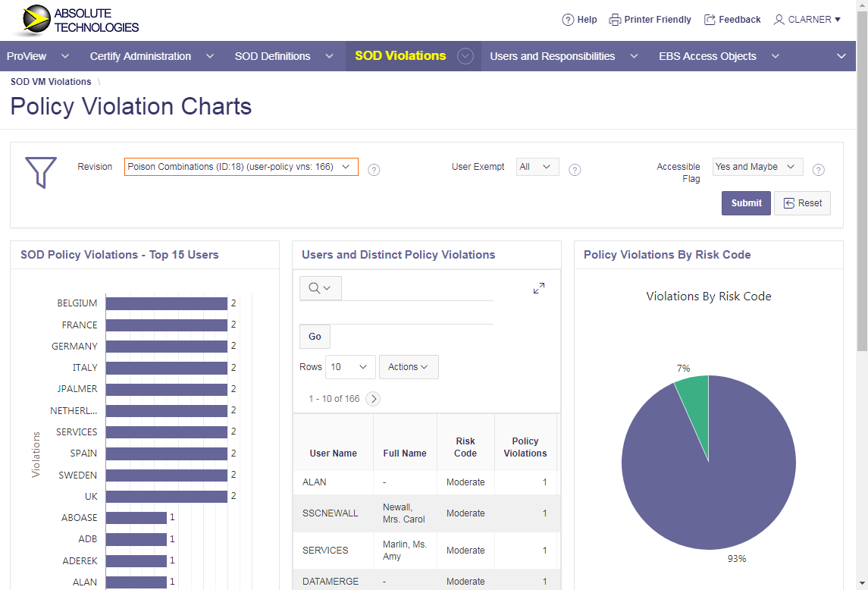Click help icon beside Accessible Flag

(x=819, y=170)
